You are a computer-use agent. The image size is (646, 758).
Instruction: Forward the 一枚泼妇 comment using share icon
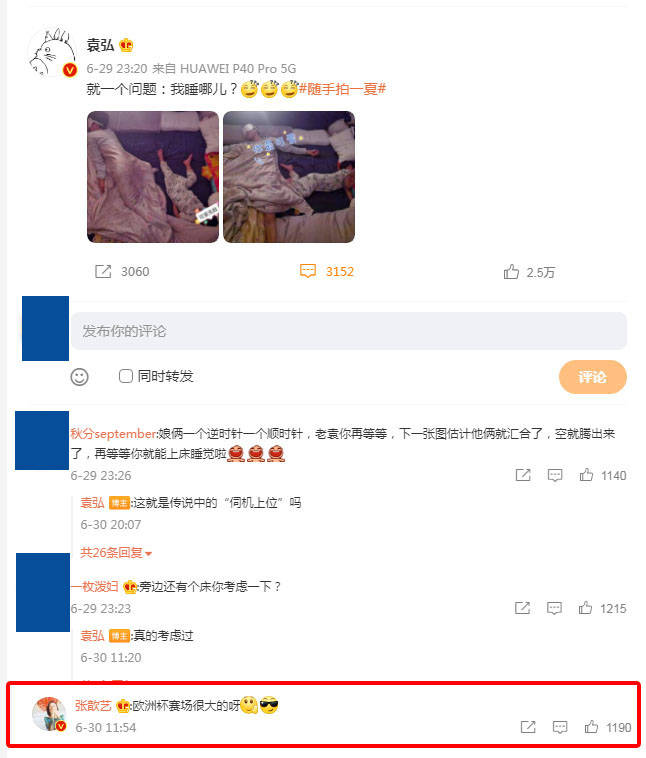point(522,608)
